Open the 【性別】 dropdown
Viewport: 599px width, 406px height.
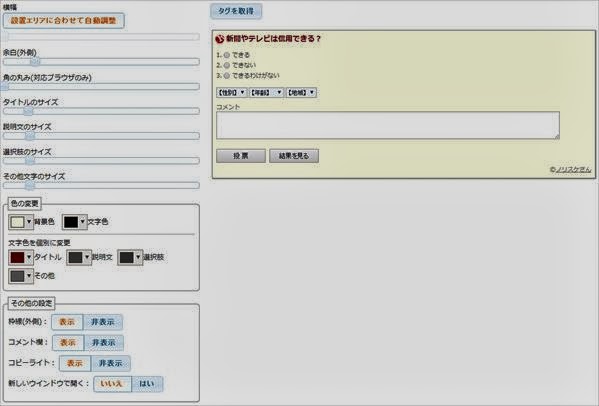(232, 92)
